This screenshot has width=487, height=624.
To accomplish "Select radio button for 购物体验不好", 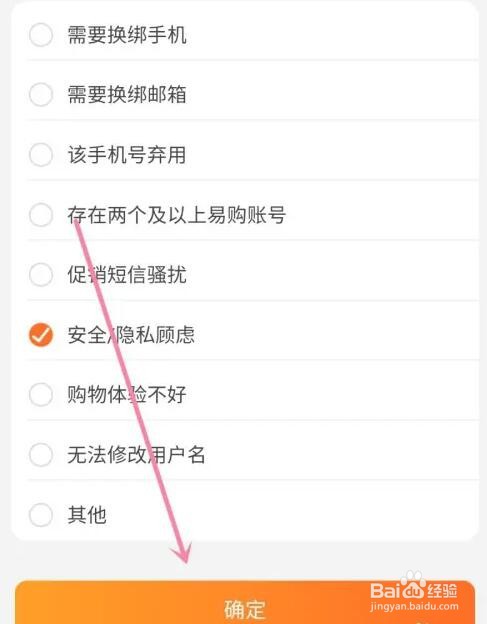I will (x=41, y=395).
